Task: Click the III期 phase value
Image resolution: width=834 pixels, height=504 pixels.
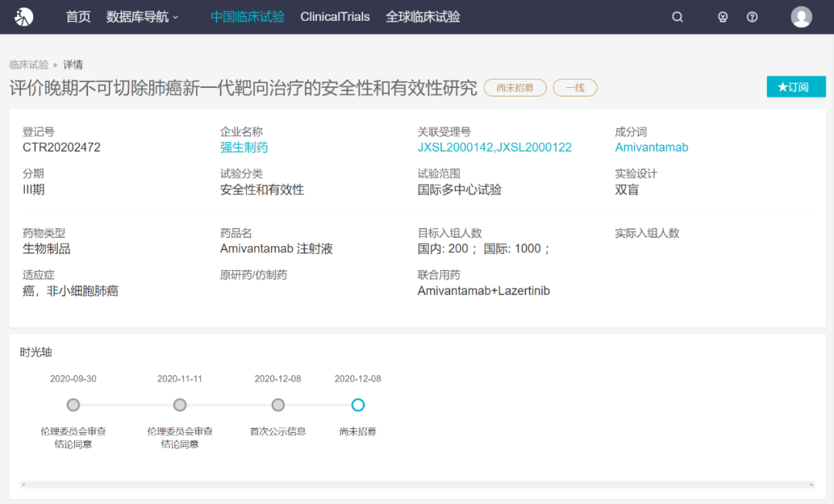Action: [x=33, y=190]
